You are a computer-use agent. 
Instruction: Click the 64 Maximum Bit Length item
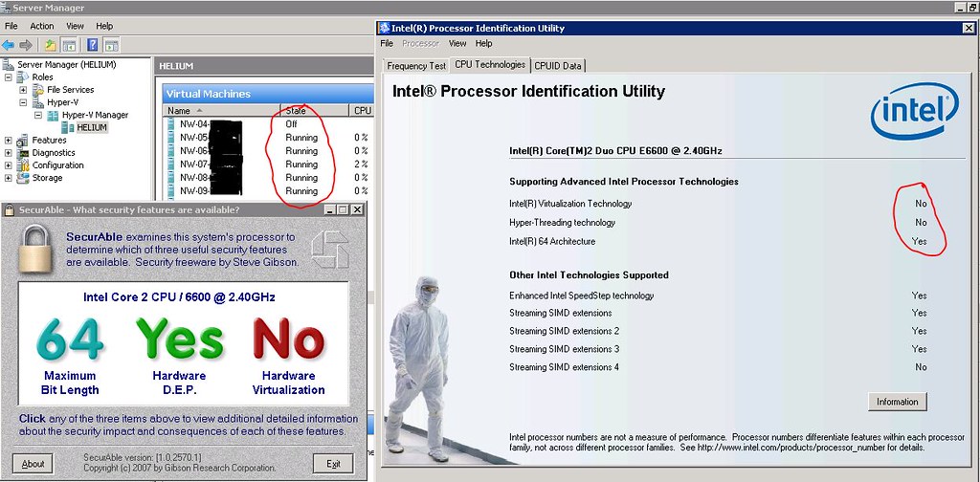69,355
